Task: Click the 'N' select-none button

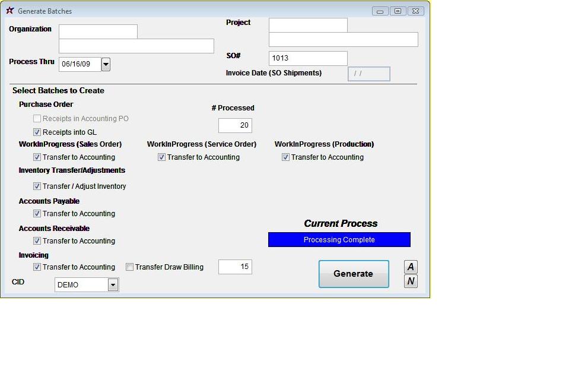Action: click(x=411, y=281)
